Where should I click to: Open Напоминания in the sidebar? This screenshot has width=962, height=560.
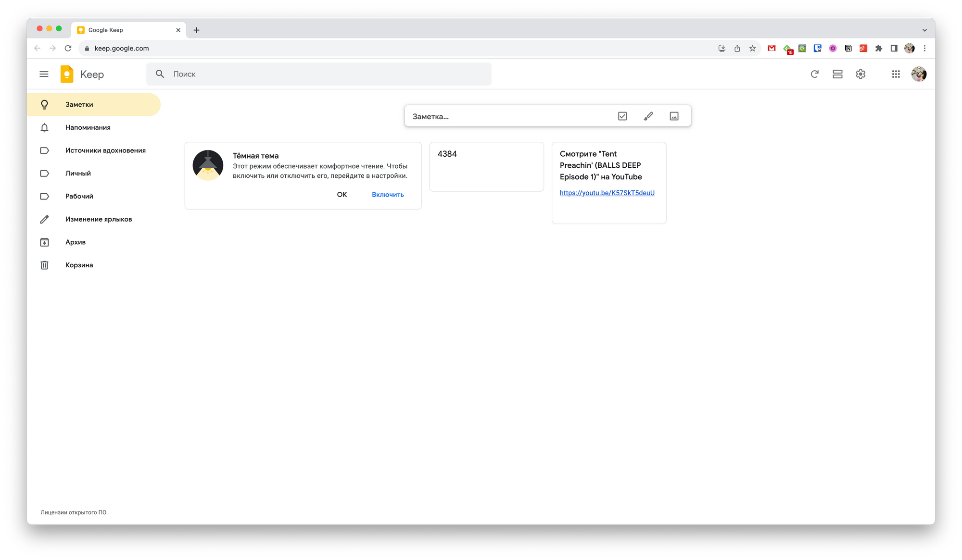pos(88,127)
